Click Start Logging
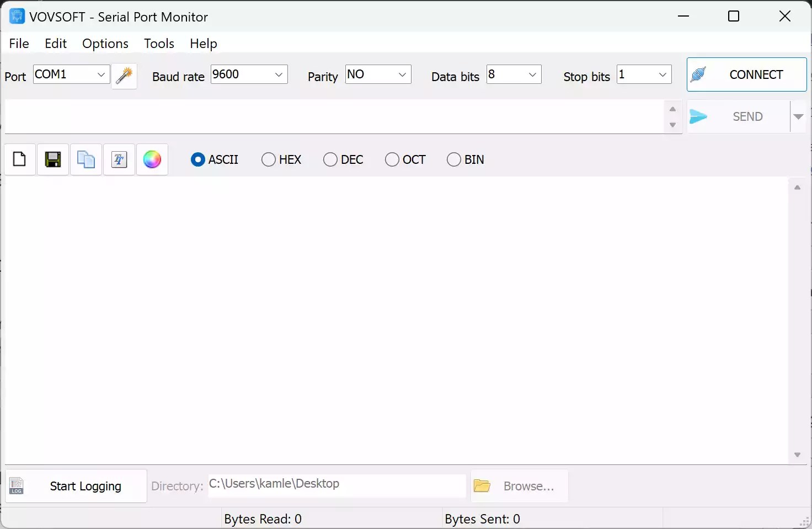Viewport: 812px width, 529px height. [85, 486]
